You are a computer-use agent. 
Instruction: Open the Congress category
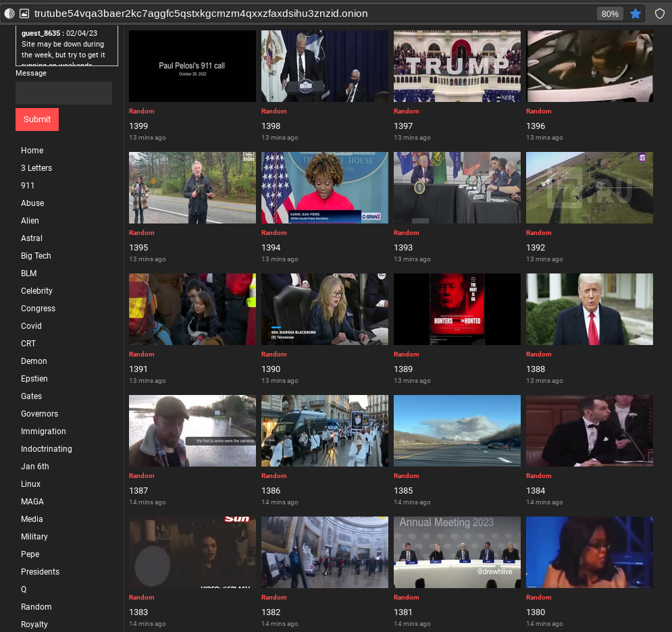click(x=38, y=309)
